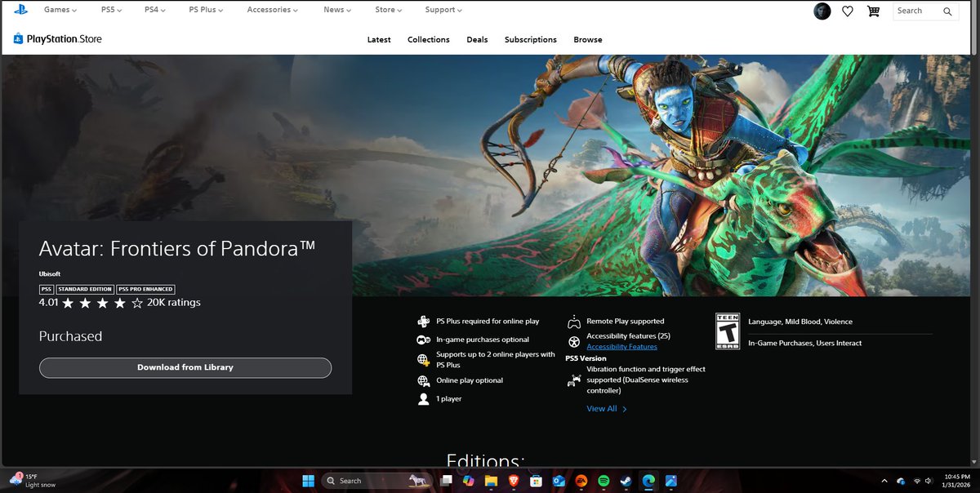
Task: Click the accessibility features icon
Action: pyautogui.click(x=574, y=340)
